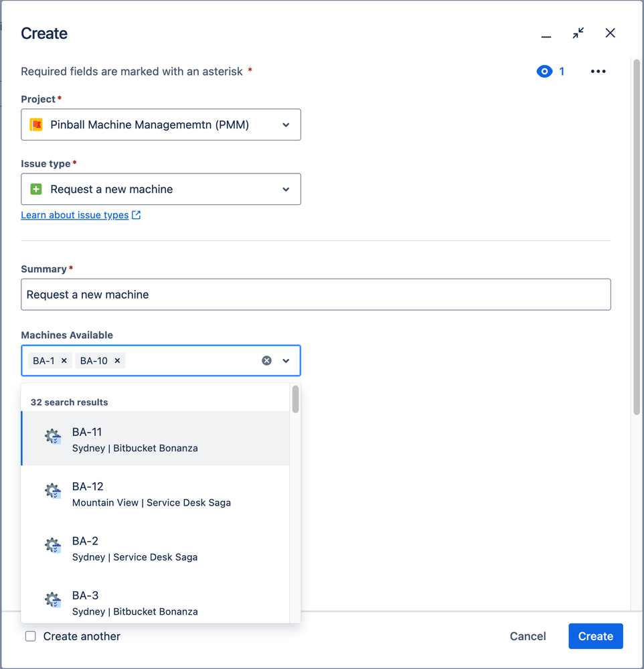Click the green Request a new machine icon
This screenshot has width=644, height=669.
click(x=36, y=190)
